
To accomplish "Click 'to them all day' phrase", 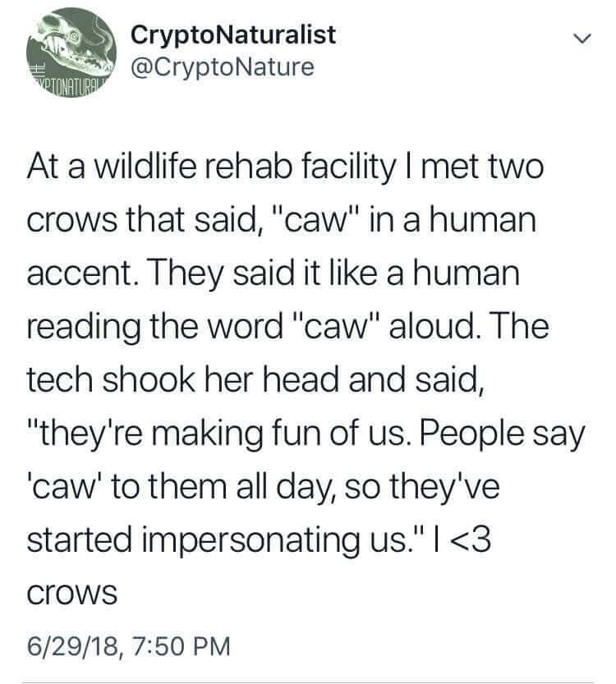I will [x=224, y=488].
